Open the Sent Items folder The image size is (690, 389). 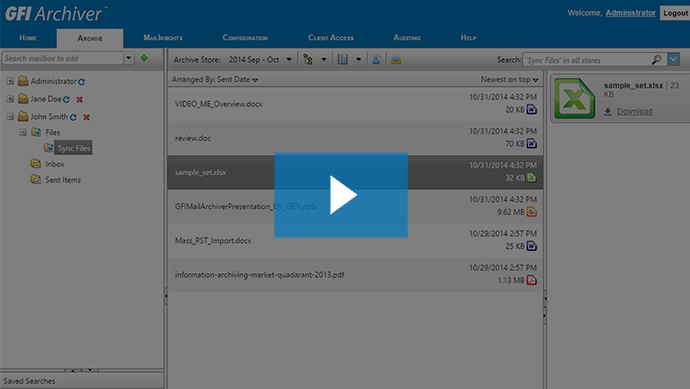(63, 180)
